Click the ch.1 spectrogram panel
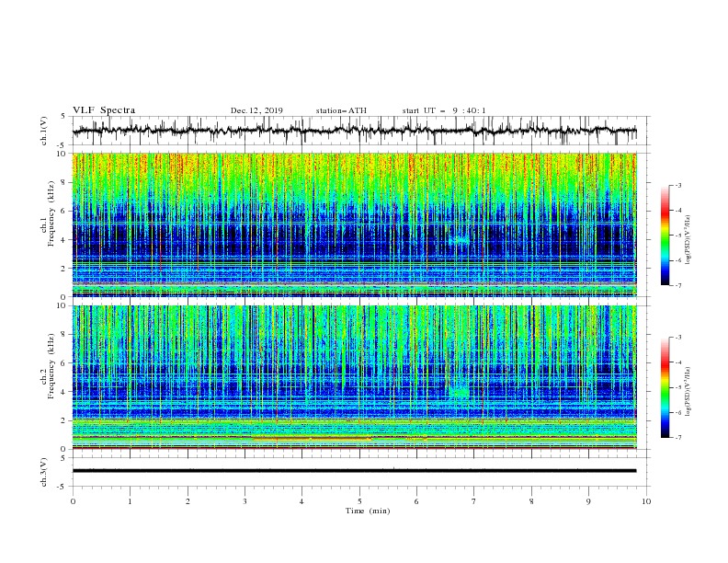The image size is (728, 563). [x=354, y=224]
